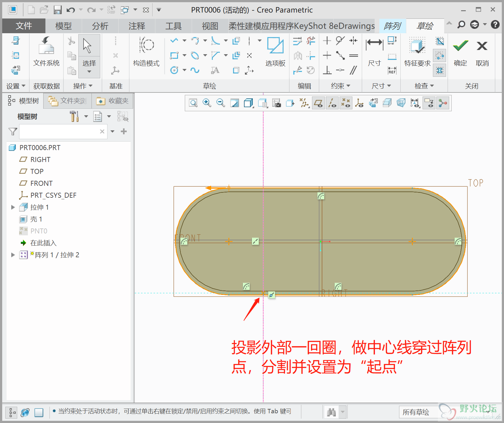This screenshot has width=504, height=423.
Task: Select the Rectangle sketch tool
Action: click(x=174, y=55)
